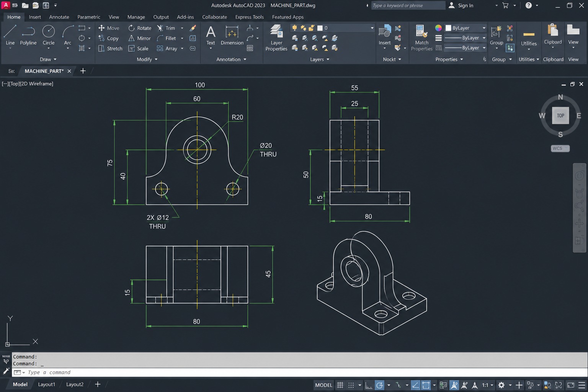This screenshot has height=392, width=588.
Task: Toggle drawing grid display
Action: coord(340,385)
